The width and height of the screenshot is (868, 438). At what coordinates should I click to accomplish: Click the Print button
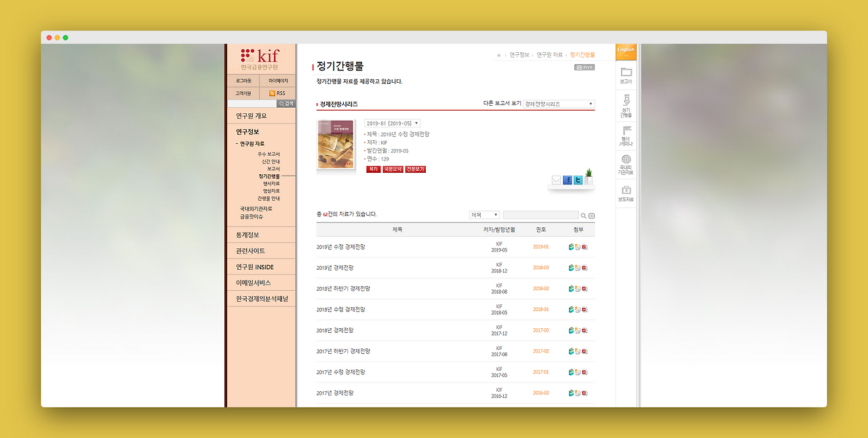(x=585, y=68)
